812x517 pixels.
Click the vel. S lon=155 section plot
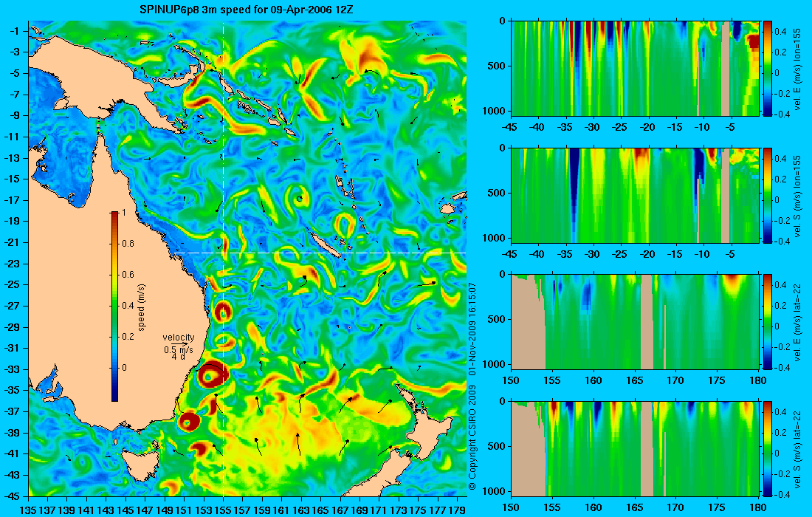click(x=635, y=195)
